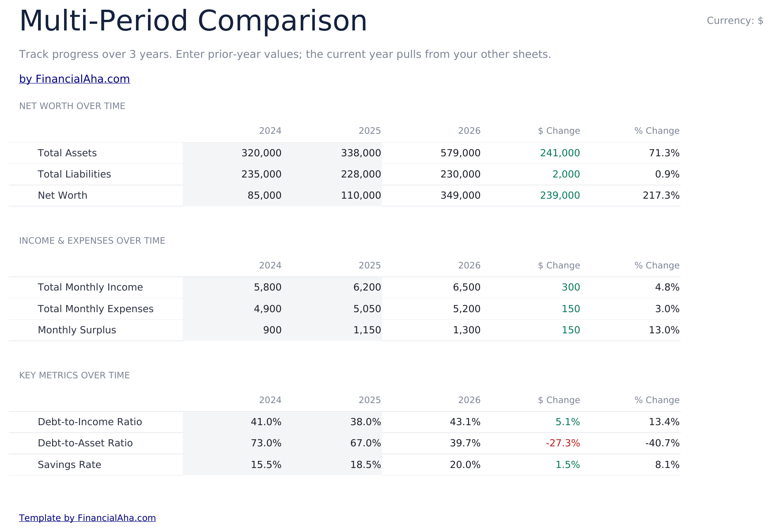This screenshot has width=772, height=532.
Task: Click the 'Monthly Surplus' row label
Action: point(77,330)
